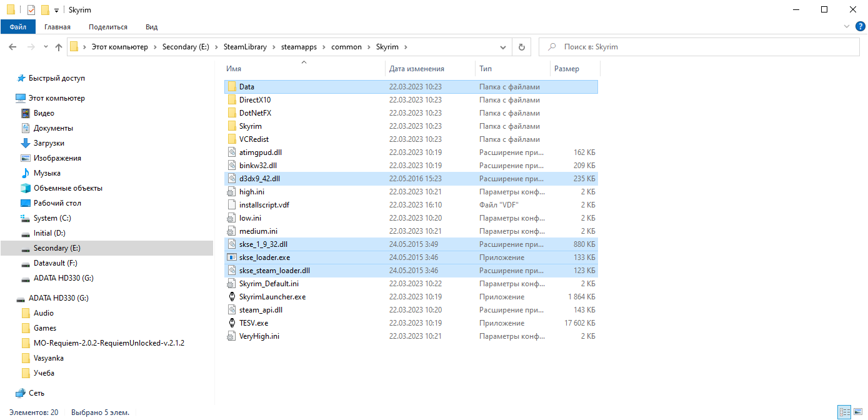Click the Music note icon in sidebar
868x420 pixels.
click(x=26, y=173)
